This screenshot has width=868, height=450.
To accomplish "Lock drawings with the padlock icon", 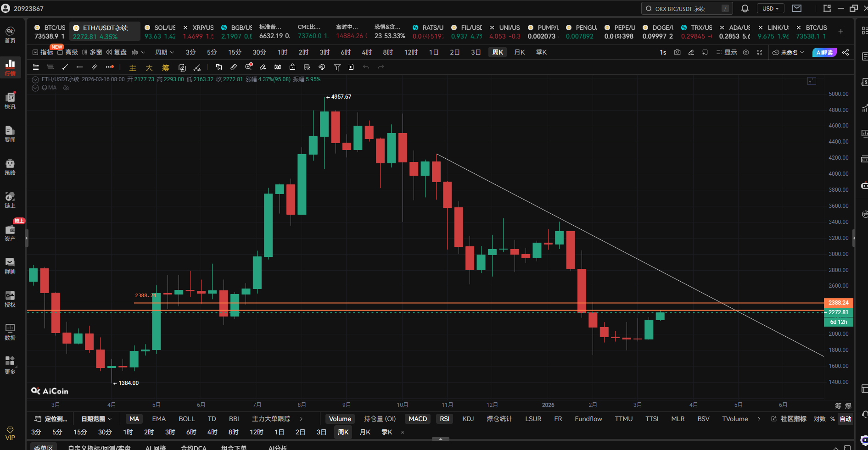I will [292, 67].
